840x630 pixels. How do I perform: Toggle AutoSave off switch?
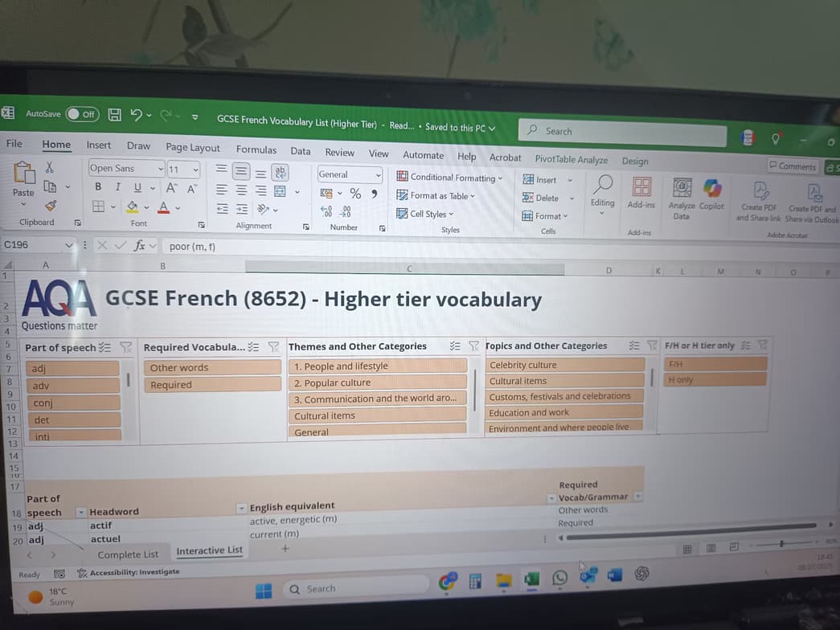[77, 114]
